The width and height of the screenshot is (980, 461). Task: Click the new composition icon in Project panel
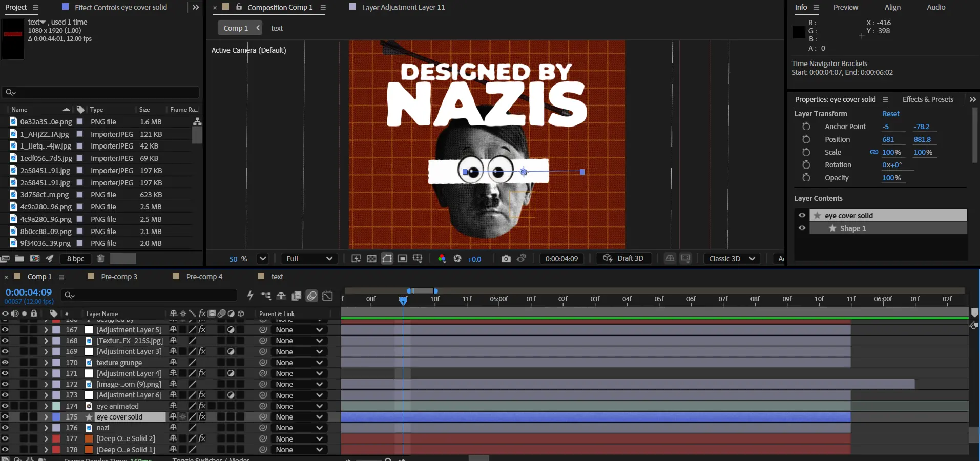(x=35, y=259)
